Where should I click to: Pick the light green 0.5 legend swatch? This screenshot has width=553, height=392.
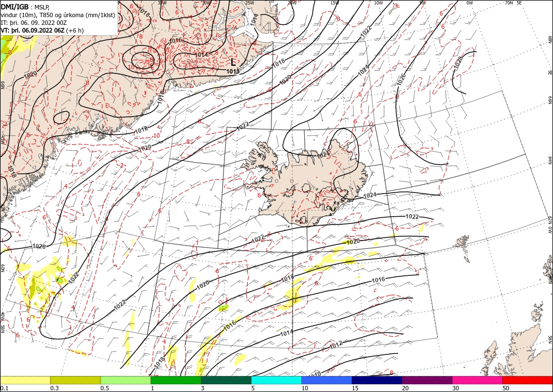coord(126,380)
